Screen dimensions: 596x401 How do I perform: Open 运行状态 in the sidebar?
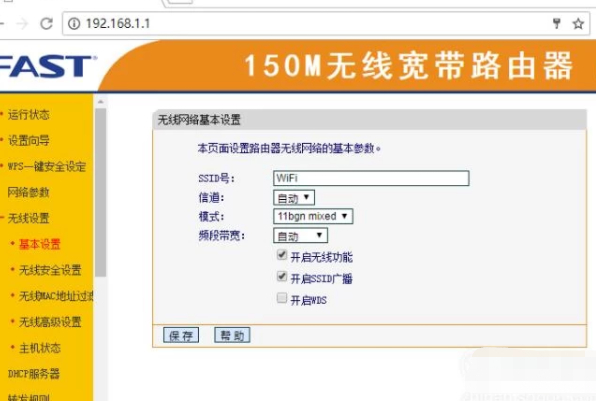[x=29, y=114]
